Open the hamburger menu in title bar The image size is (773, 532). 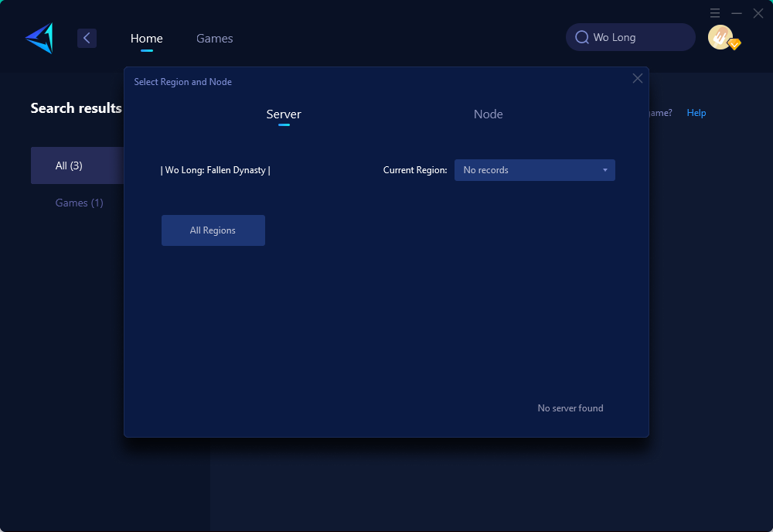coord(715,13)
